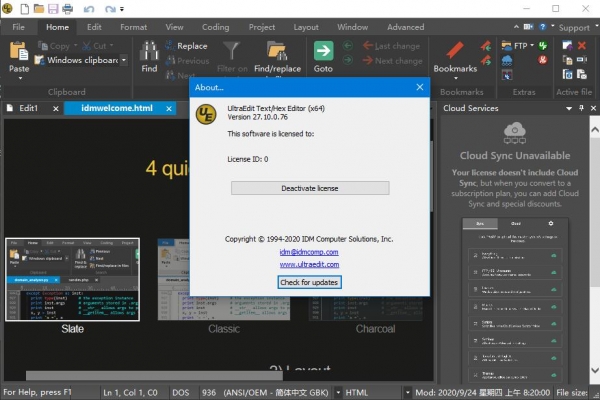This screenshot has height=400, width=600.
Task: Click the Find/replace in files icon
Action: click(277, 51)
